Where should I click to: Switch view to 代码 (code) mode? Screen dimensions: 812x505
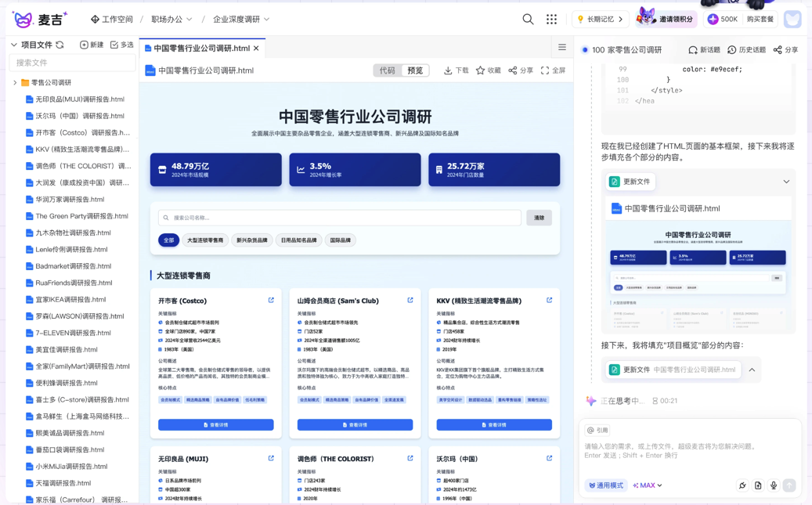point(388,70)
